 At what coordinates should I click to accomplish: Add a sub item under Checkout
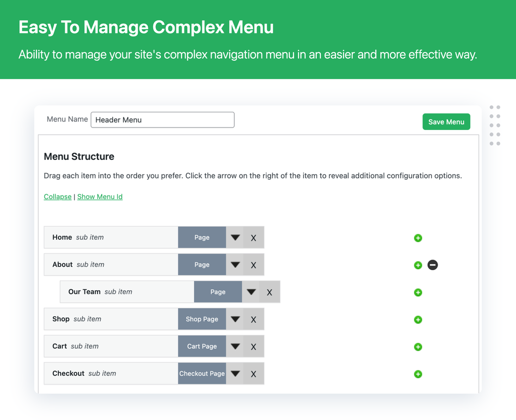[417, 374]
